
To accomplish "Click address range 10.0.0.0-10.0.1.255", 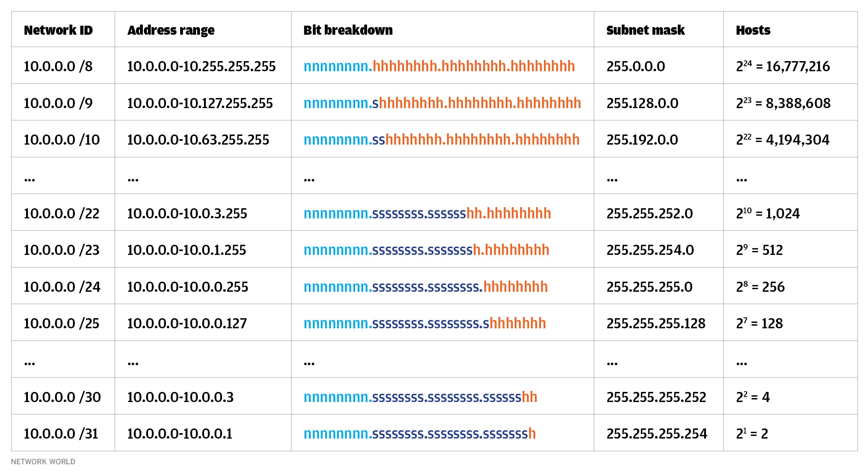I will (x=186, y=250).
